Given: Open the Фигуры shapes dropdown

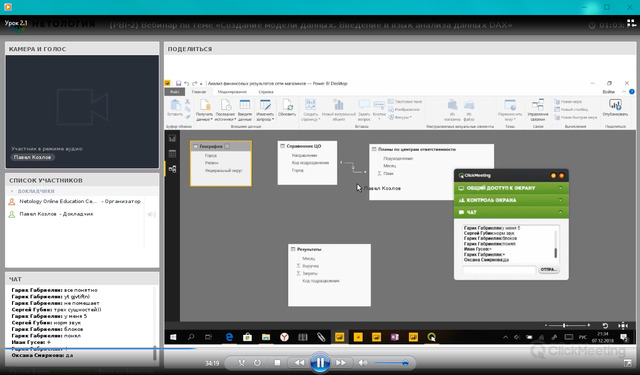Looking at the screenshot, I should (400, 118).
